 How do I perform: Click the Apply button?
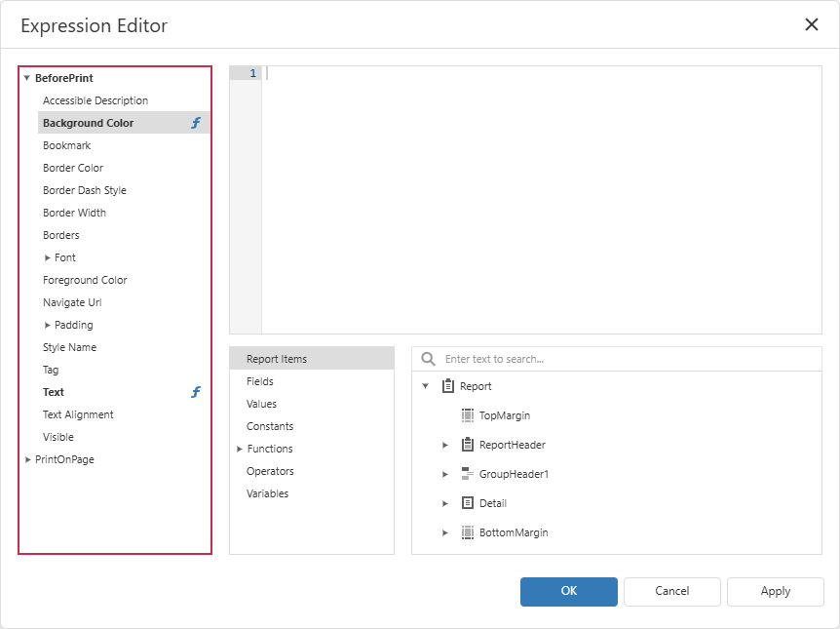click(776, 592)
